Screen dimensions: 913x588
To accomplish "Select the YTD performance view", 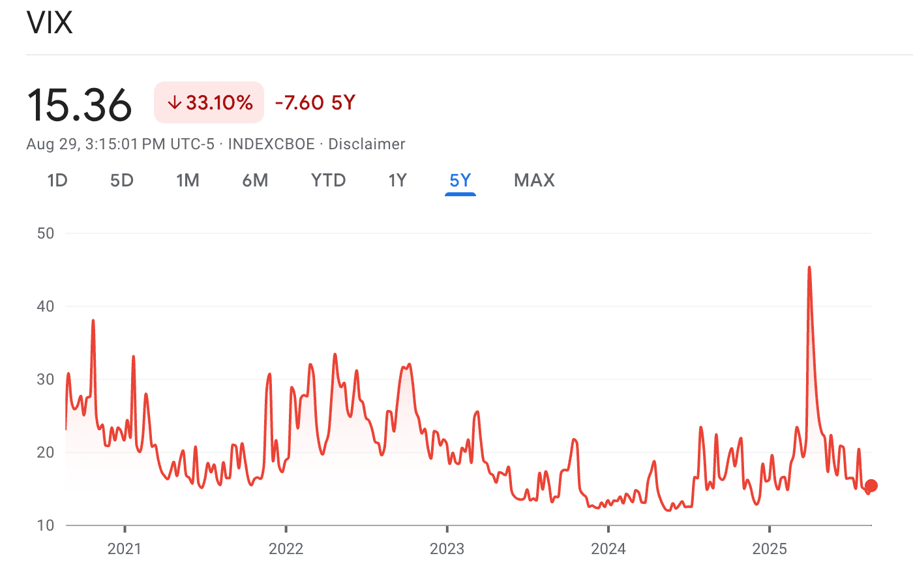I will (328, 181).
